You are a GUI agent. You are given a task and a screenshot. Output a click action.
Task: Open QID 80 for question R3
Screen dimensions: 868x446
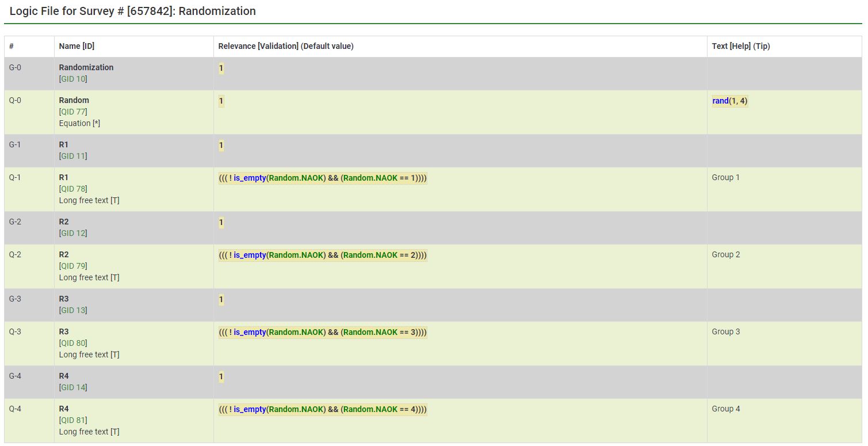click(x=73, y=343)
